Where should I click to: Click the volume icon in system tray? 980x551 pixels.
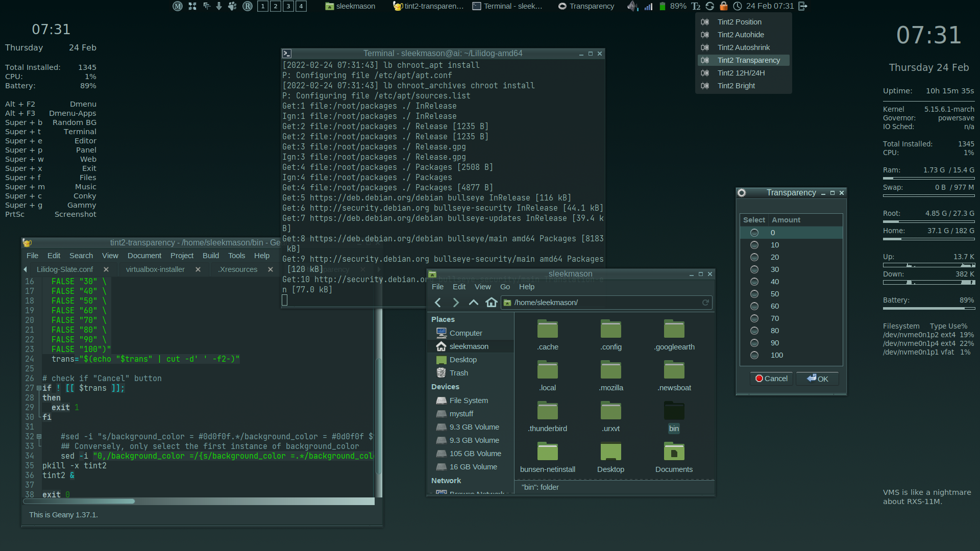click(x=632, y=6)
